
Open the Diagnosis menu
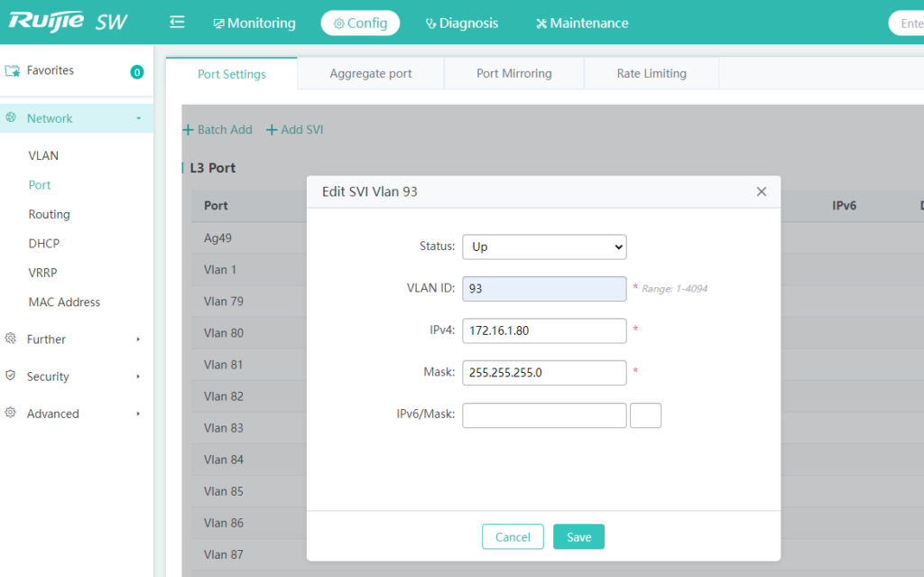pyautogui.click(x=461, y=23)
